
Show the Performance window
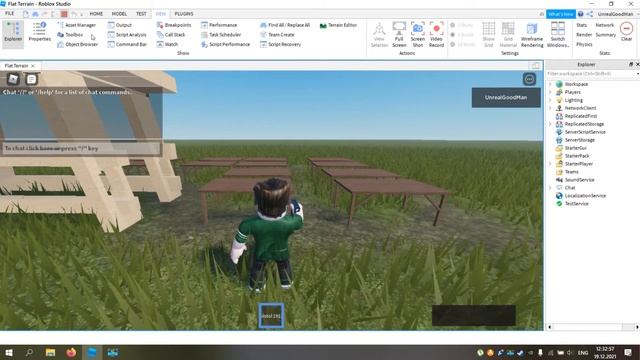(219, 25)
